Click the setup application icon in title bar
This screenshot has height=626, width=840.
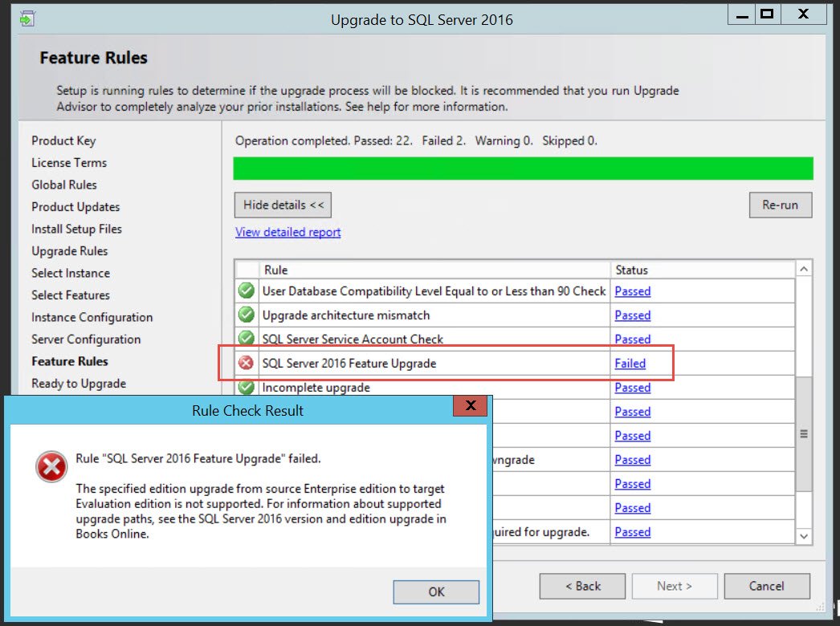27,19
